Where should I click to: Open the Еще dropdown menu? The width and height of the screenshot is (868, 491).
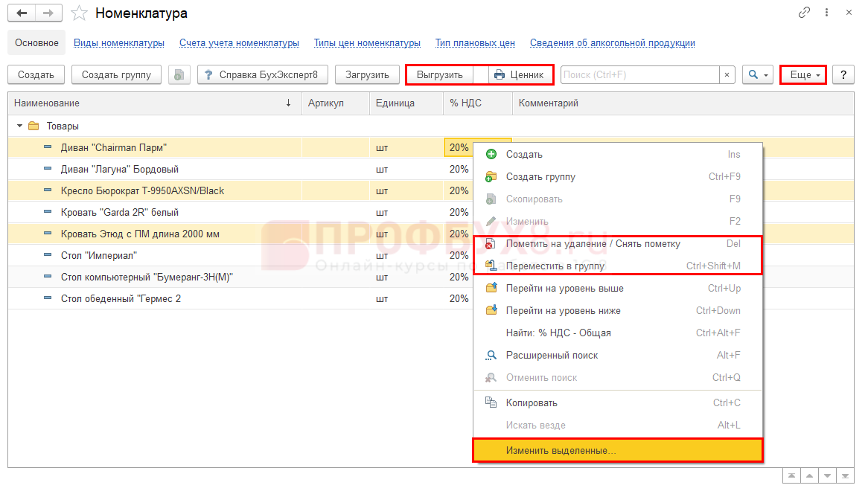[803, 74]
